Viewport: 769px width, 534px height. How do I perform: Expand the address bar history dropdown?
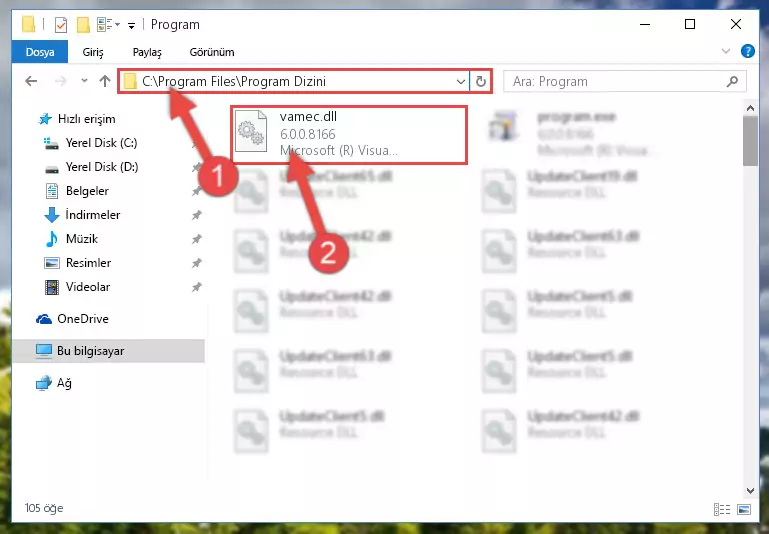click(x=461, y=81)
